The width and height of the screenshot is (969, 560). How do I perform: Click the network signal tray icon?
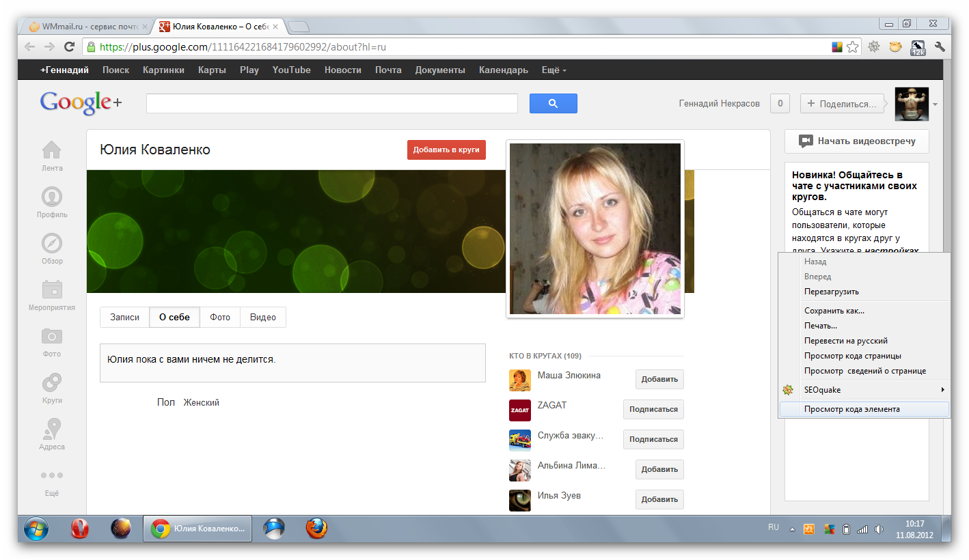862,529
